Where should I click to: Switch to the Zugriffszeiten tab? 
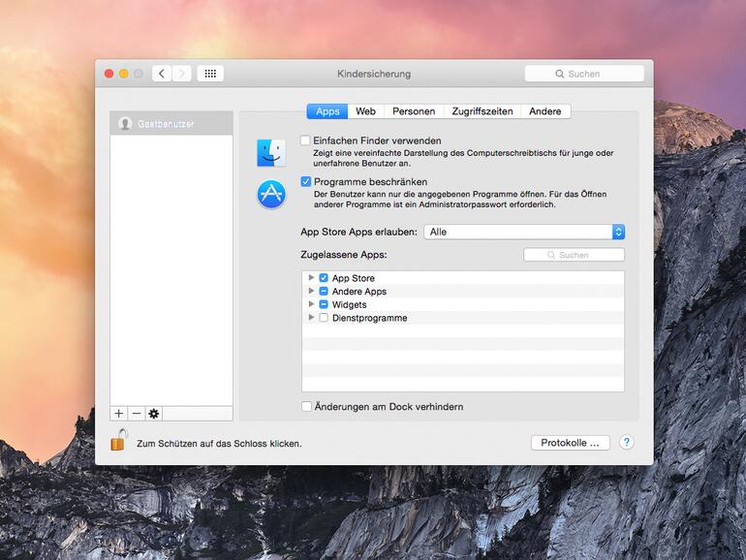[x=482, y=111]
